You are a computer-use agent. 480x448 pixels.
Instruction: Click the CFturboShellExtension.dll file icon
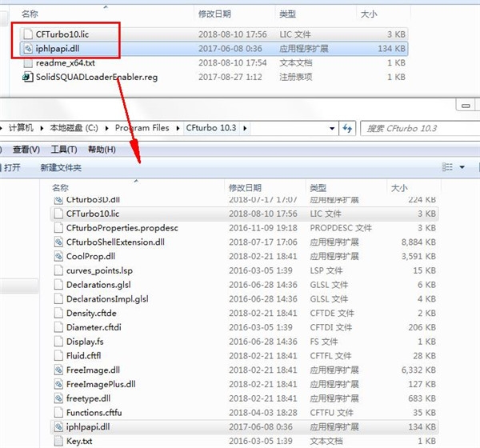click(x=58, y=242)
